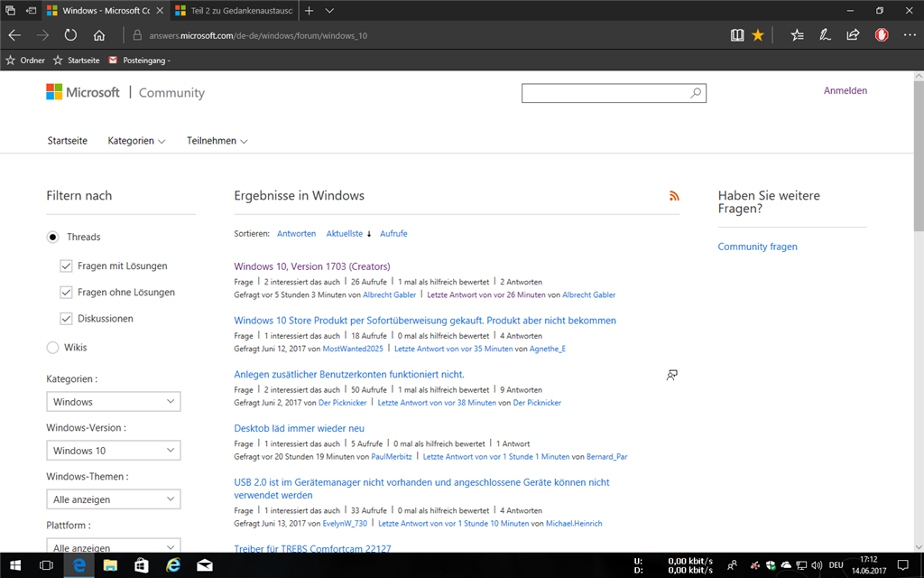
Task: Click the volume speaker tray icon
Action: click(817, 565)
